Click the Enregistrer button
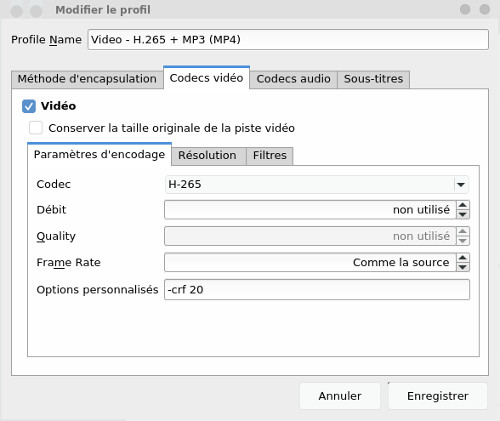The image size is (500, 421). click(438, 396)
